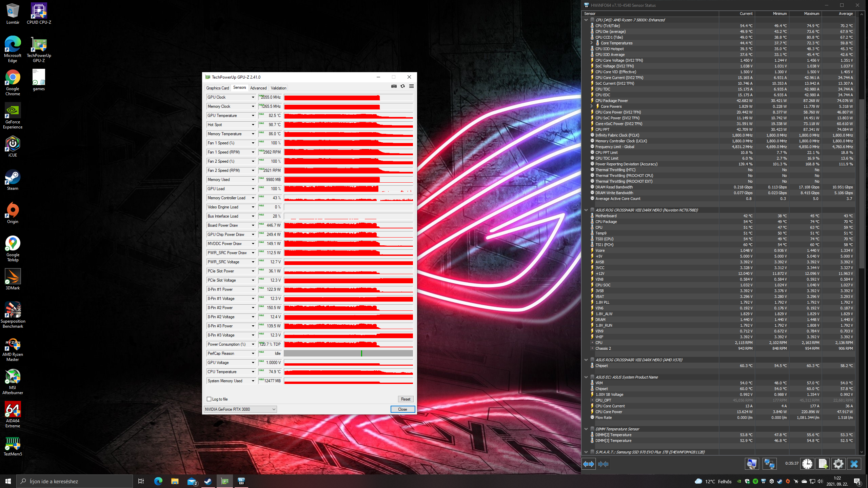Open TechPowerUp GPU-Z desktop shortcut

click(x=39, y=49)
